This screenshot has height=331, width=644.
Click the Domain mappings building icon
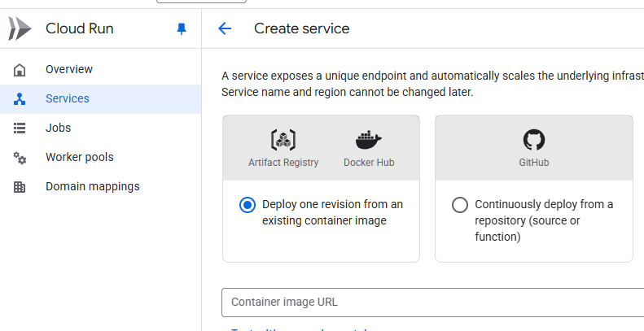20,186
